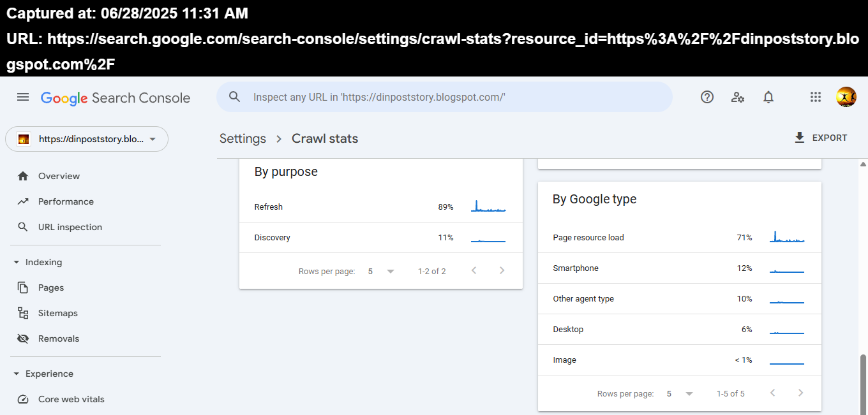Click the Inspect any URL search field
The width and height of the screenshot is (868, 415).
click(x=447, y=97)
